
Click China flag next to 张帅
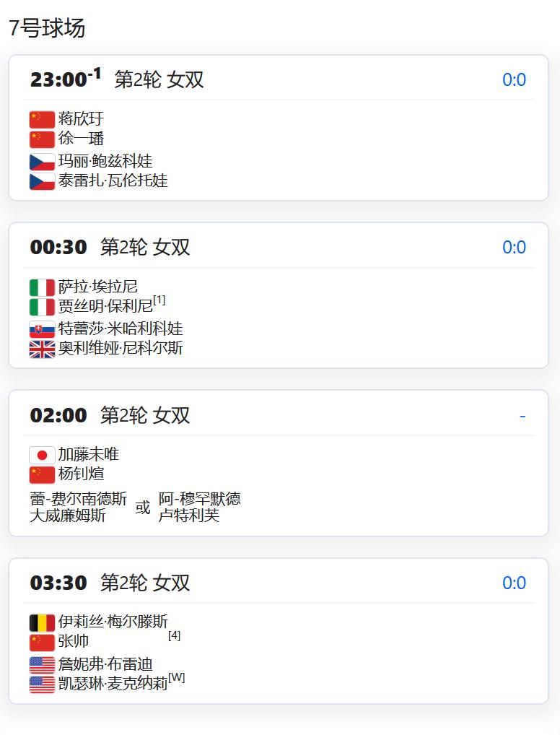pyautogui.click(x=42, y=643)
